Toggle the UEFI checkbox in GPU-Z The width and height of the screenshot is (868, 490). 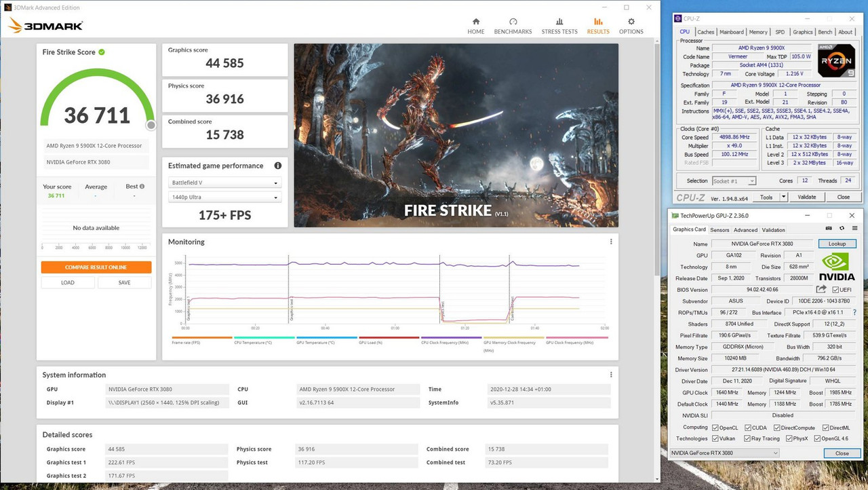point(835,290)
